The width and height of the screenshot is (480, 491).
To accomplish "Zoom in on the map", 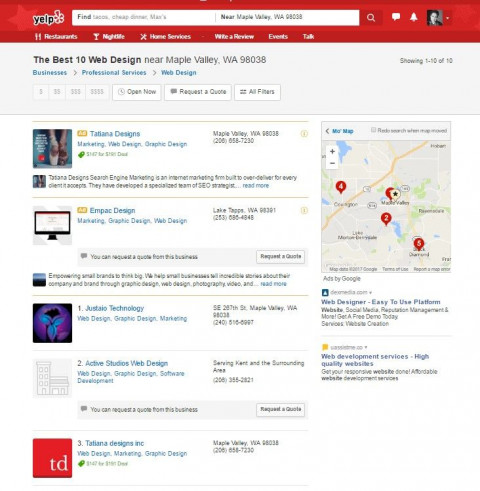I will pos(332,151).
